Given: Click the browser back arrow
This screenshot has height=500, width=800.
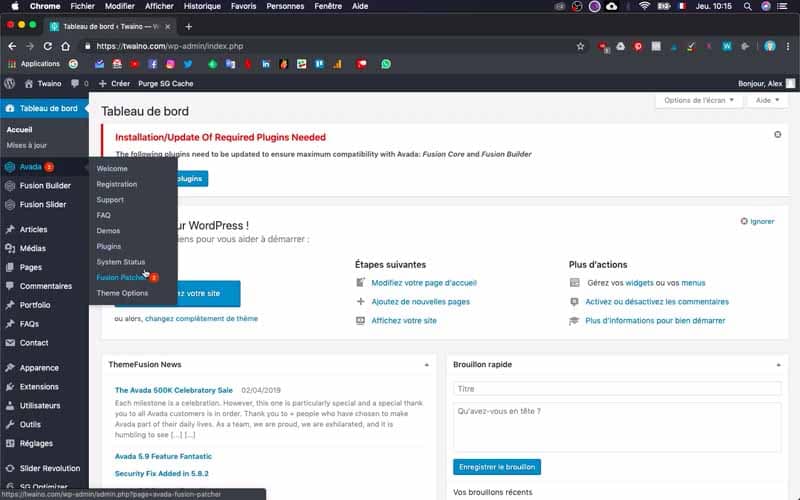Looking at the screenshot, I should pos(12,46).
